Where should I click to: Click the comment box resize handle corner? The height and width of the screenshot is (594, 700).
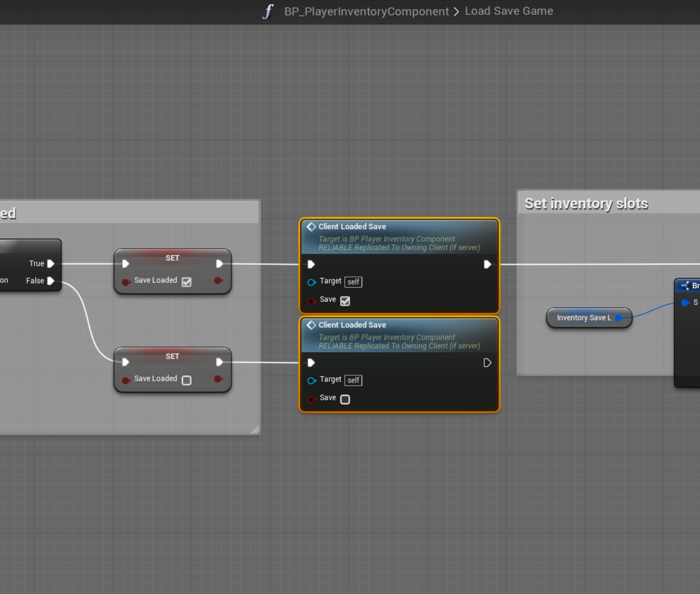tap(255, 430)
